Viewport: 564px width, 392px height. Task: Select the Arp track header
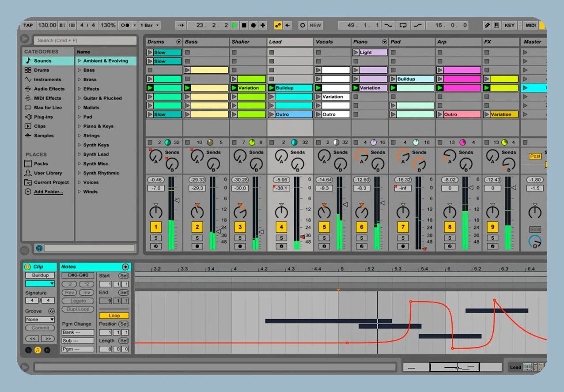(458, 42)
